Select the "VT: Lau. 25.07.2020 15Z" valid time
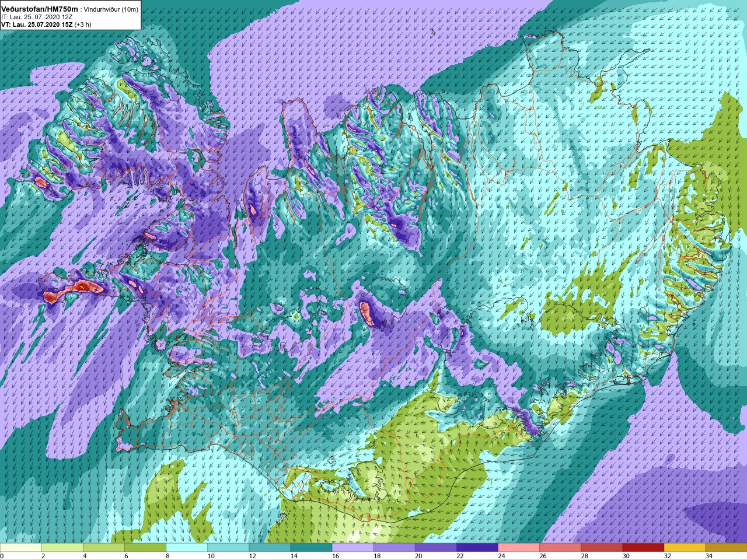 pyautogui.click(x=37, y=24)
